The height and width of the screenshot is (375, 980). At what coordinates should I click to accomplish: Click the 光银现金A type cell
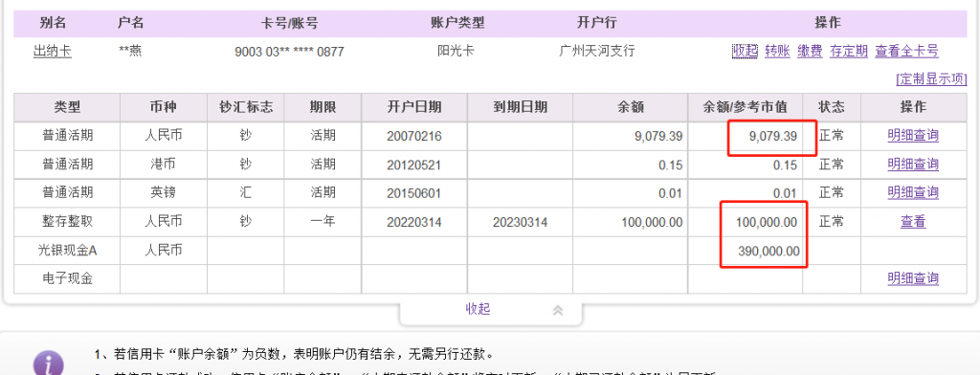tap(68, 251)
